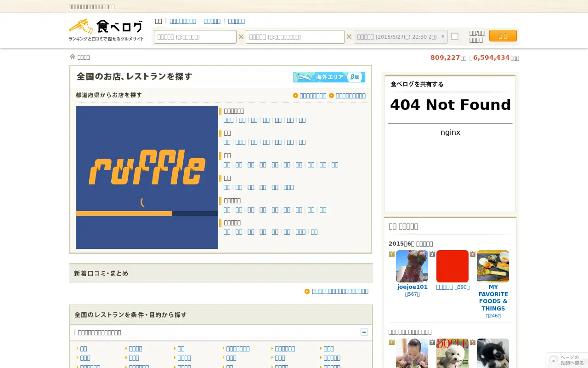Focus the second keyword search input
This screenshot has height=368, width=588.
[x=295, y=37]
